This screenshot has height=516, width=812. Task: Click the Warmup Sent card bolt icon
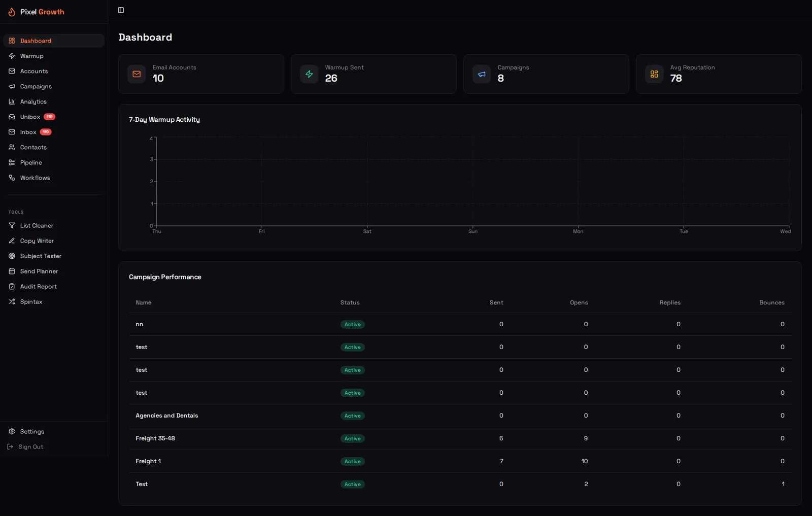(309, 74)
